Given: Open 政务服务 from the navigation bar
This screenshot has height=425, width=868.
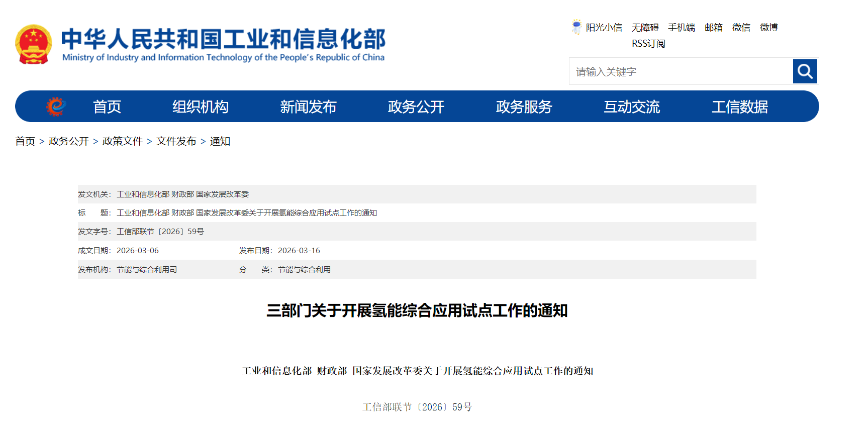Looking at the screenshot, I should click(x=524, y=107).
